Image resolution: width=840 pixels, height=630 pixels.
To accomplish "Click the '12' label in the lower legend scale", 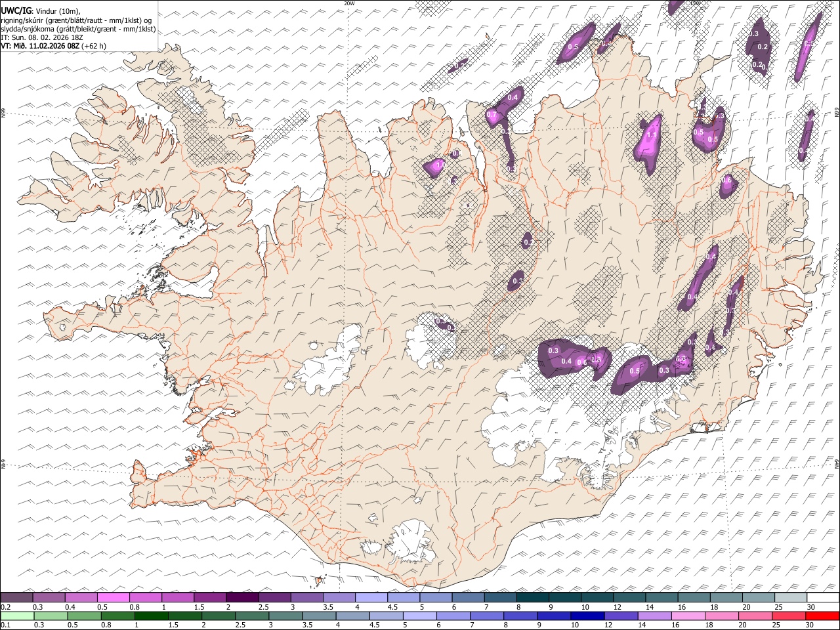I will (x=608, y=625).
